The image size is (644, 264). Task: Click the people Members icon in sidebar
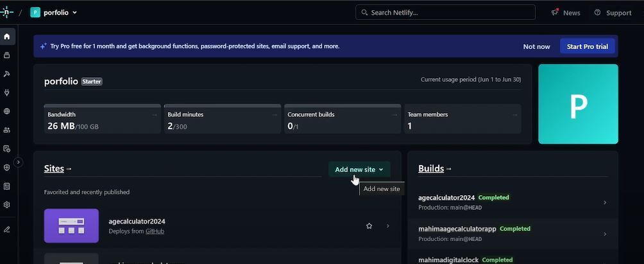[7, 130]
